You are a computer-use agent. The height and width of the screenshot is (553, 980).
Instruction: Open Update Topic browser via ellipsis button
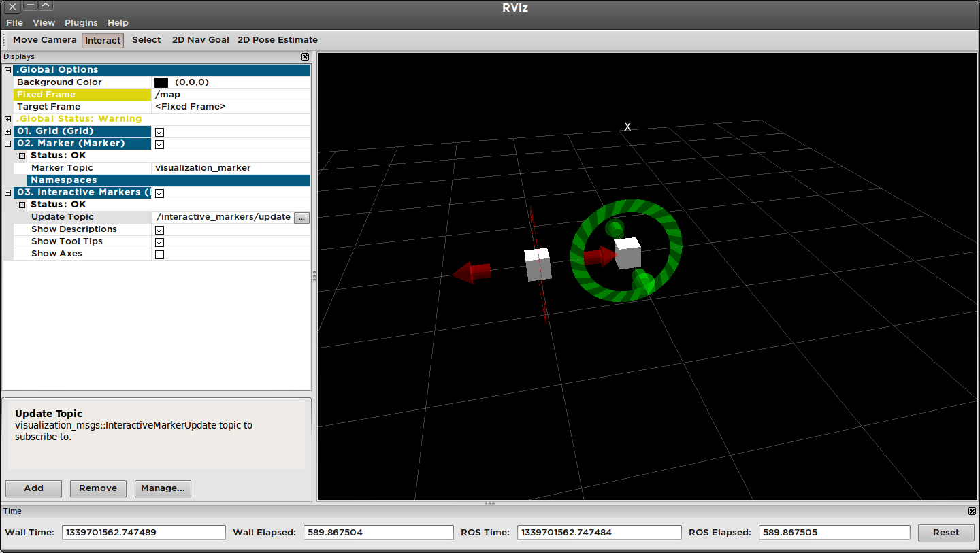tap(301, 218)
